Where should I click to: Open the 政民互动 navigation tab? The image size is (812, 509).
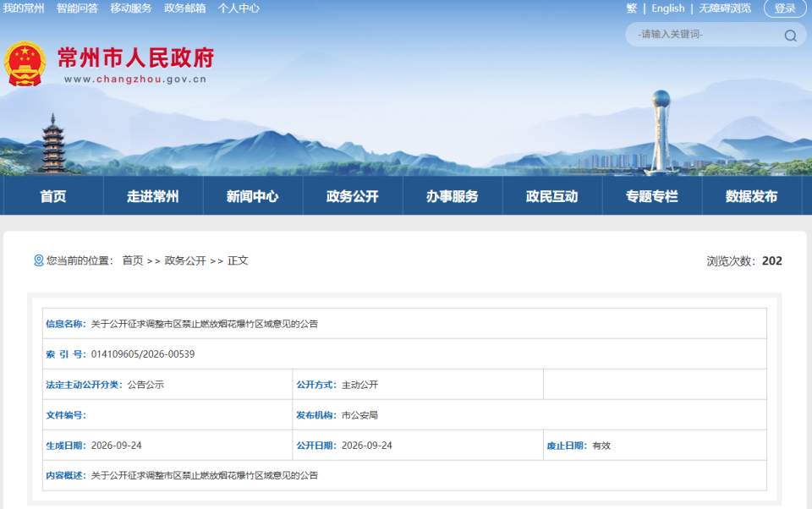(x=552, y=195)
